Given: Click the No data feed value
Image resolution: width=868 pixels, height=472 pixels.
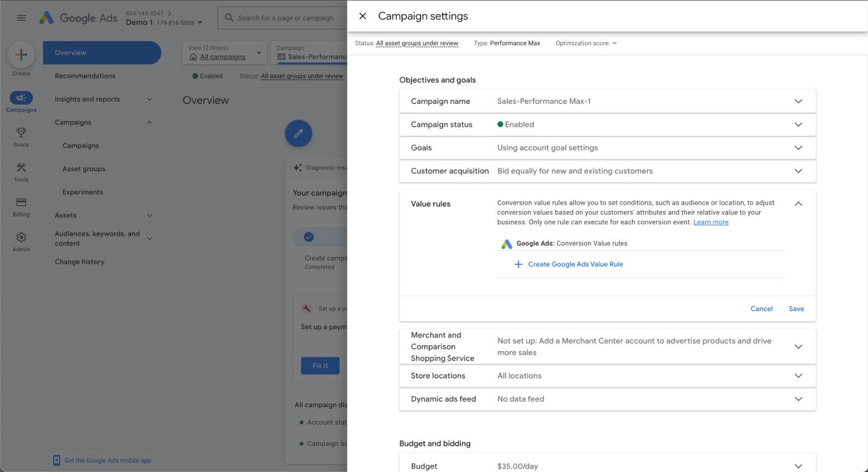Looking at the screenshot, I should (x=520, y=399).
